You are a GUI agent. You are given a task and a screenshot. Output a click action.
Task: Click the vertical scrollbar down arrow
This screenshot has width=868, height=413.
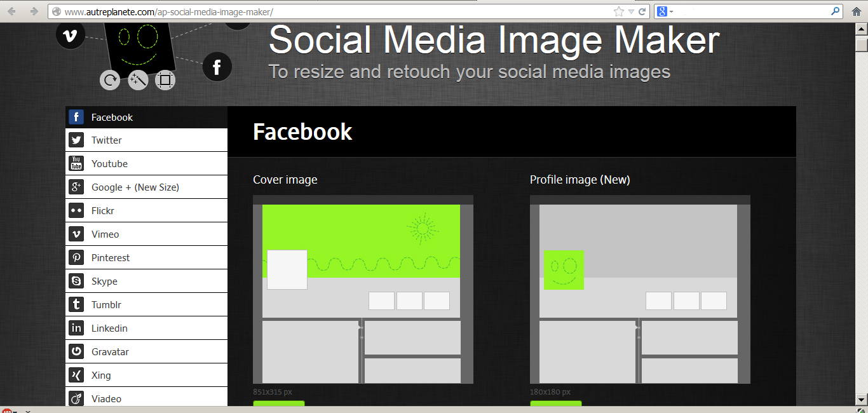[862, 399]
